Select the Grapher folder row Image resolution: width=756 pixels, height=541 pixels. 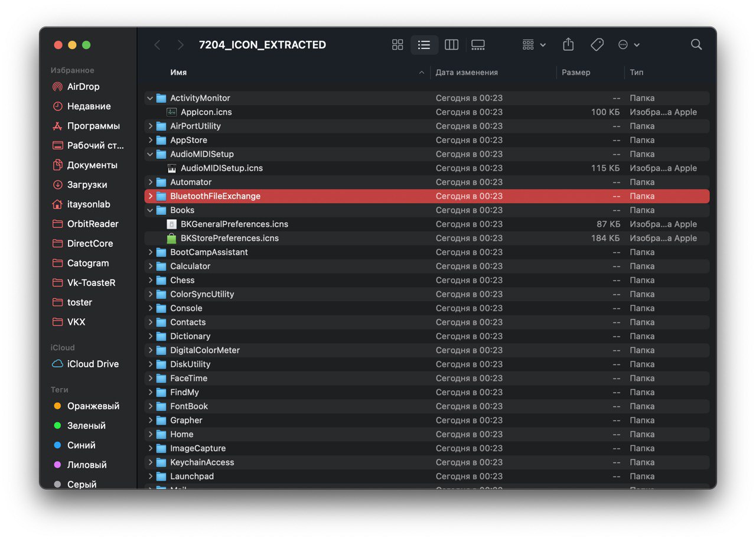click(427, 421)
